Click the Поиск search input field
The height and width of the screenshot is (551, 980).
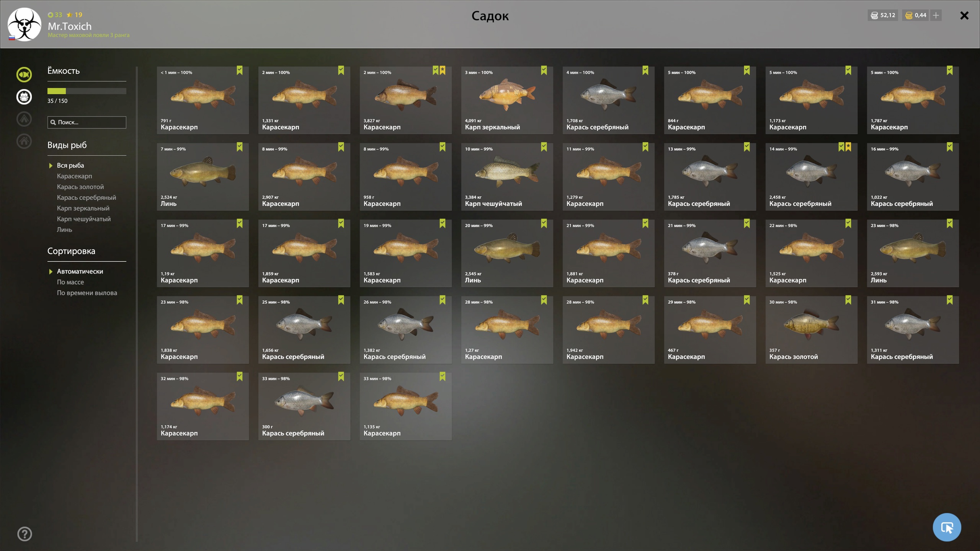[87, 122]
